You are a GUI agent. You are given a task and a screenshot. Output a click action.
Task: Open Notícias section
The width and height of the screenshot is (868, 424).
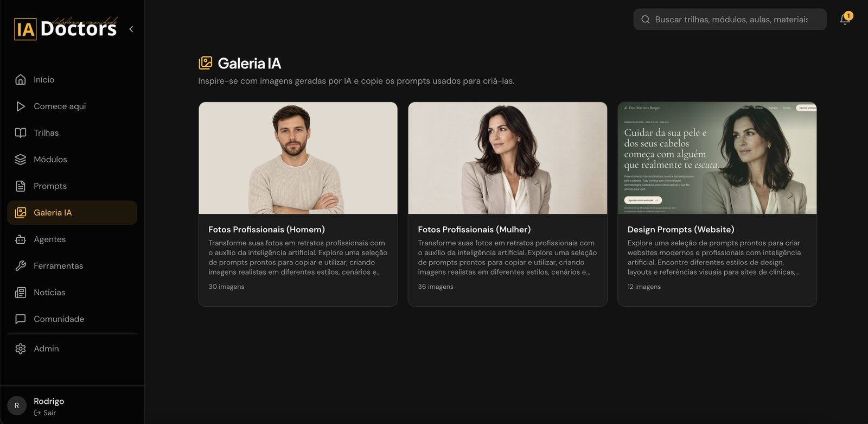(72, 293)
